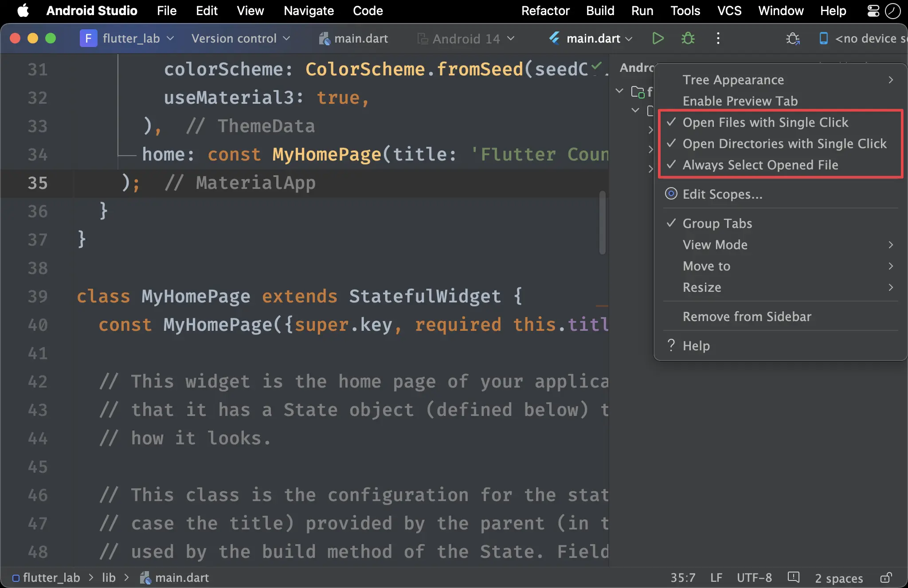Image resolution: width=908 pixels, height=588 pixels.
Task: Expand Tree Appearance submenu
Action: [x=780, y=80]
